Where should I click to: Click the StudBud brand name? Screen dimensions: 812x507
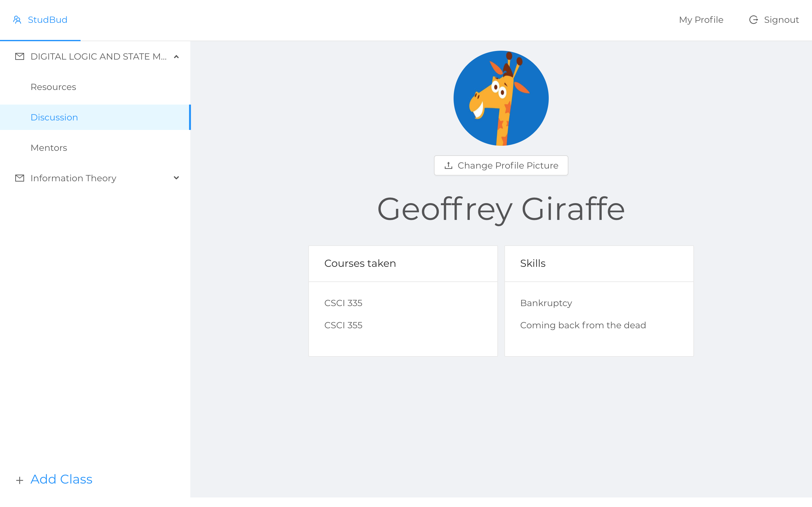pos(48,20)
